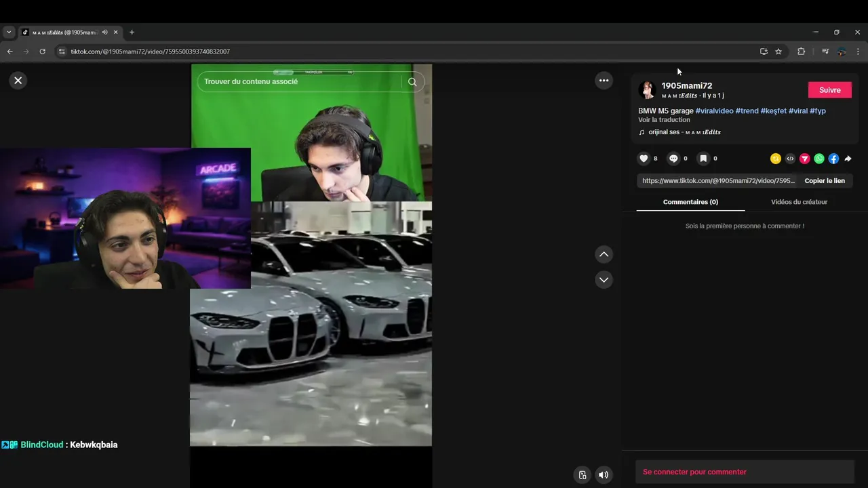The image size is (868, 488).
Task: Send to friends via the red paper-plane icon
Action: tap(804, 159)
